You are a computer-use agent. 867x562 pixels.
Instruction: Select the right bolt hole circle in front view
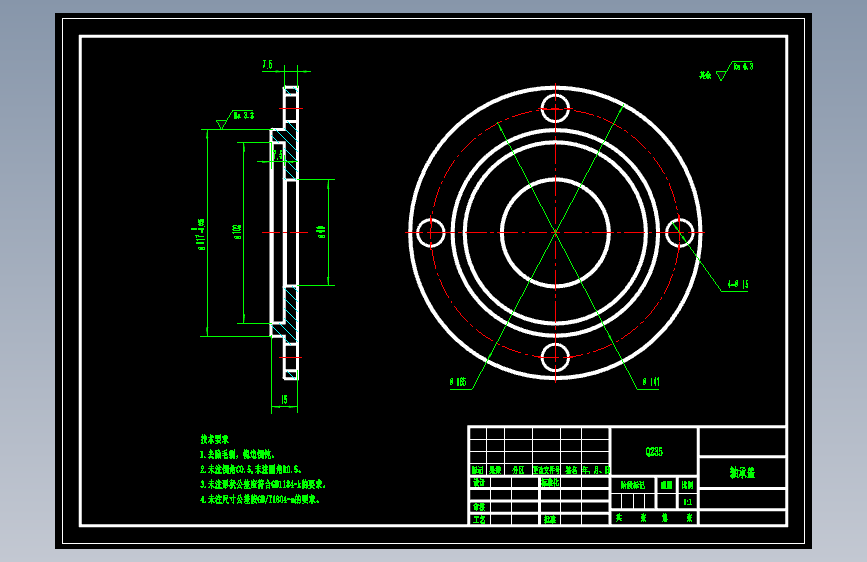pos(680,232)
